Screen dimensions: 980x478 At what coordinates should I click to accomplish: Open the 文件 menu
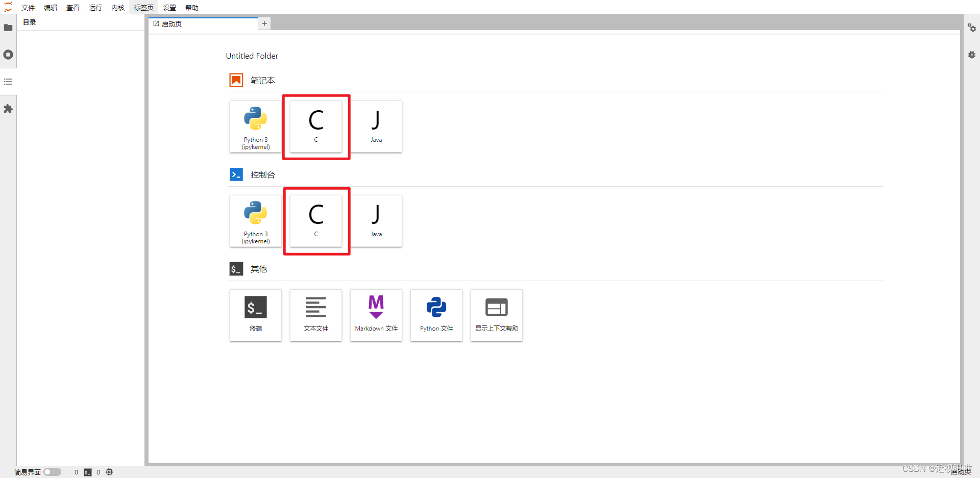pos(28,8)
